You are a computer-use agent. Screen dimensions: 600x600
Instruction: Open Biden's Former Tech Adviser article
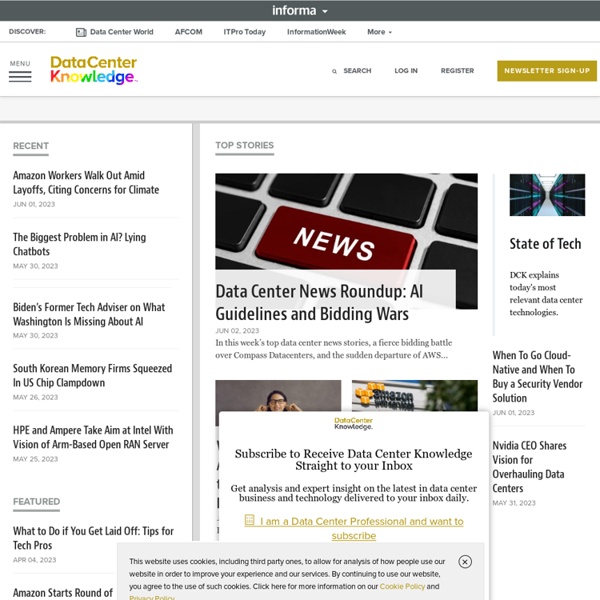coord(89,314)
